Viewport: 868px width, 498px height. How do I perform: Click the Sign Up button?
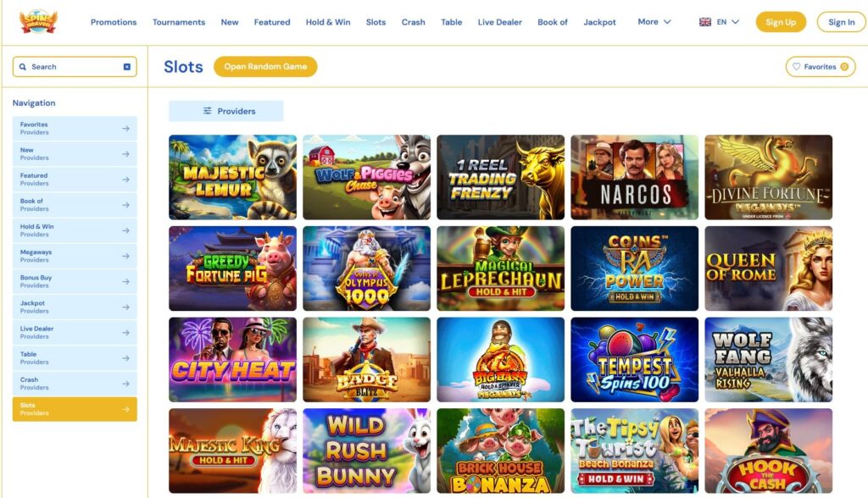click(781, 22)
